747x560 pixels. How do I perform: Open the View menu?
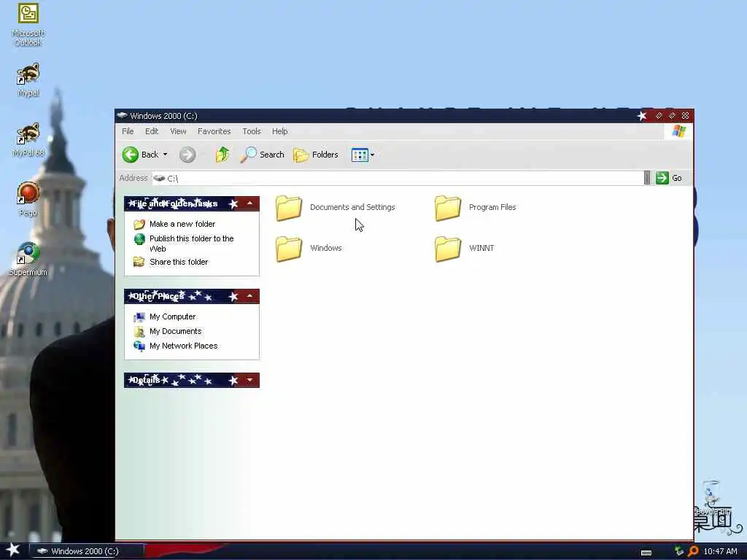[x=178, y=131]
